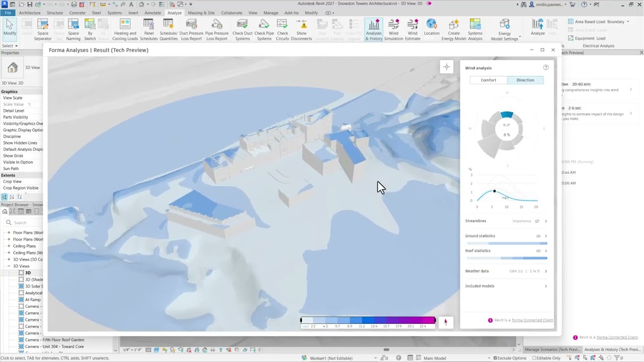644x362 pixels.
Task: Switch to Manage Scenarios (Tech Preview) tab
Action: (551, 349)
